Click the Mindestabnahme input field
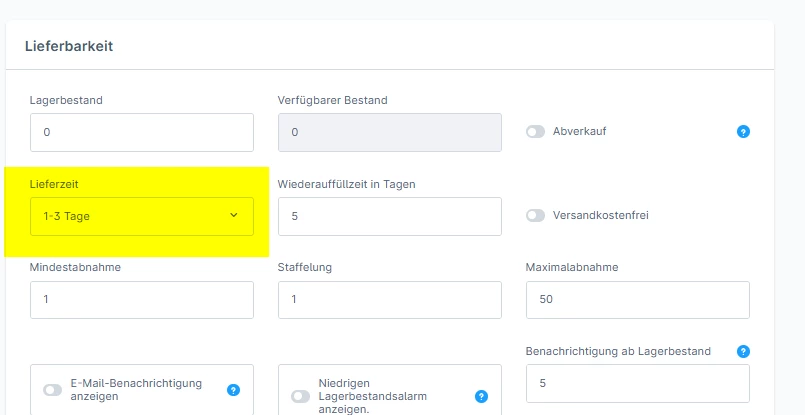The width and height of the screenshot is (805, 415). click(x=142, y=299)
